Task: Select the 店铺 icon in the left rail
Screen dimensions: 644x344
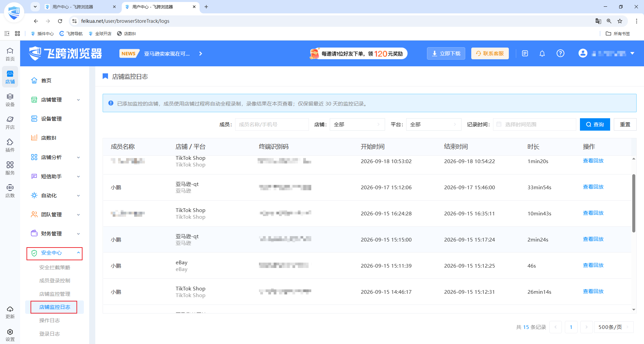Action: coord(10,77)
